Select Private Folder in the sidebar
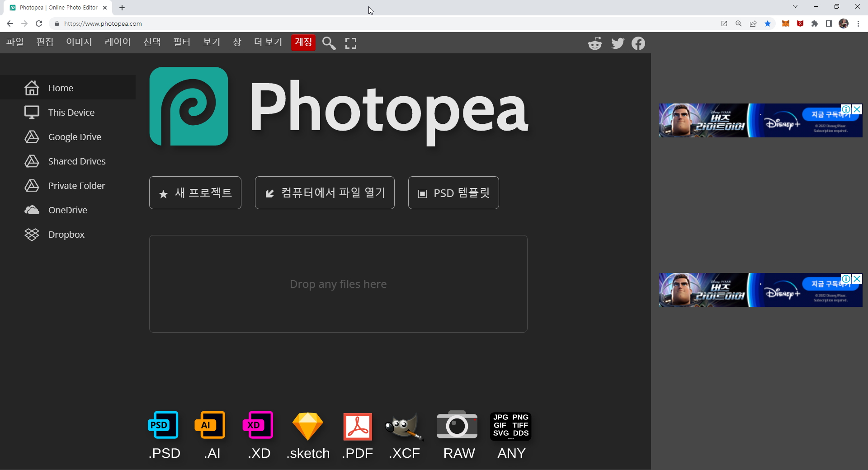The width and height of the screenshot is (868, 470). 68,185
